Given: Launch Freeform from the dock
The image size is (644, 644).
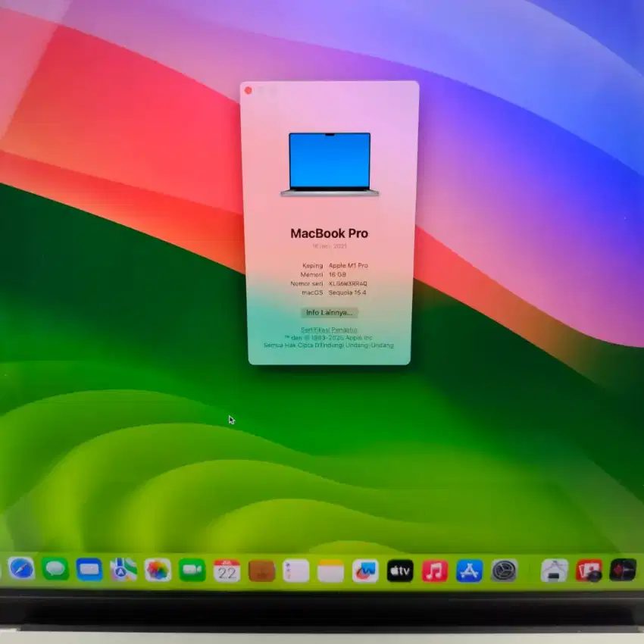Looking at the screenshot, I should tap(365, 571).
